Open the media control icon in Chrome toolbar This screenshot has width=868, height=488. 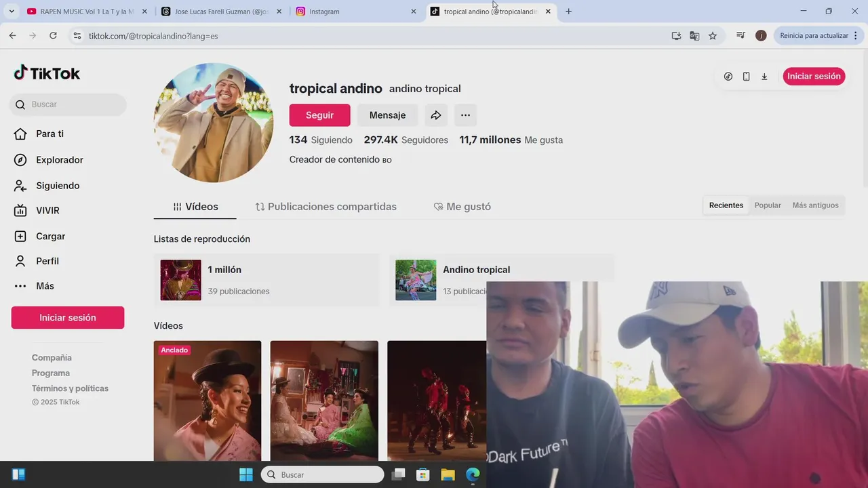click(x=741, y=36)
